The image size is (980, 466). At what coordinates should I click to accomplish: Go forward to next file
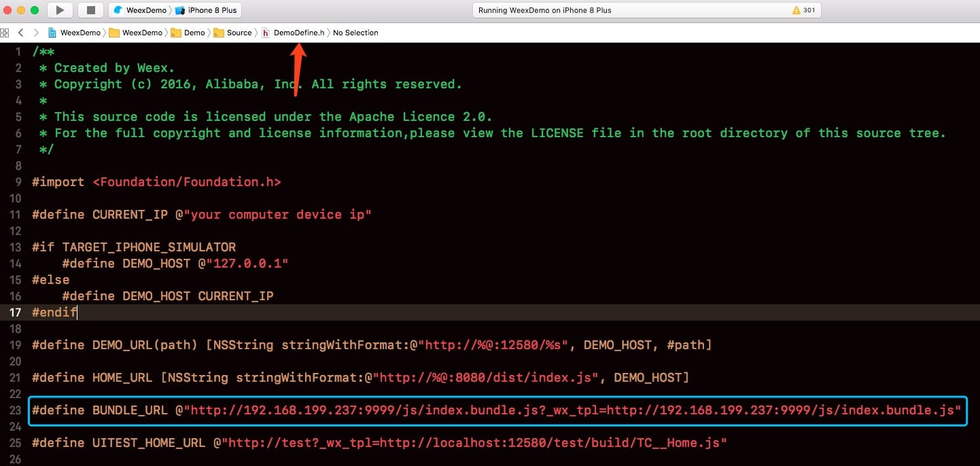[36, 33]
